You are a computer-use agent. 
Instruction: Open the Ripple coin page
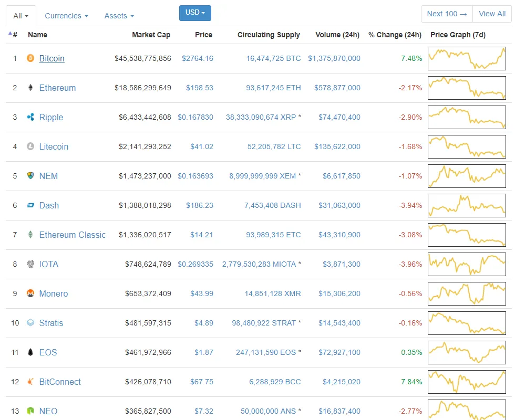pyautogui.click(x=51, y=117)
